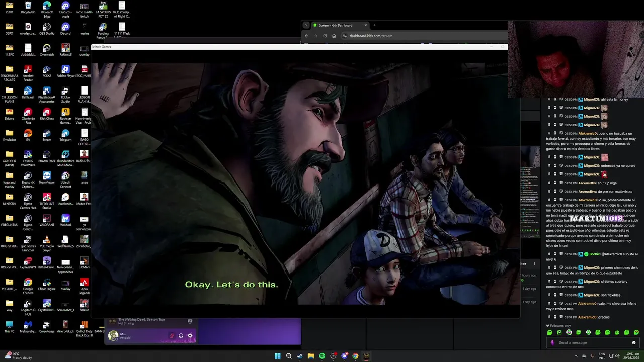Open the Logitech G HUB shortcut

(28, 306)
